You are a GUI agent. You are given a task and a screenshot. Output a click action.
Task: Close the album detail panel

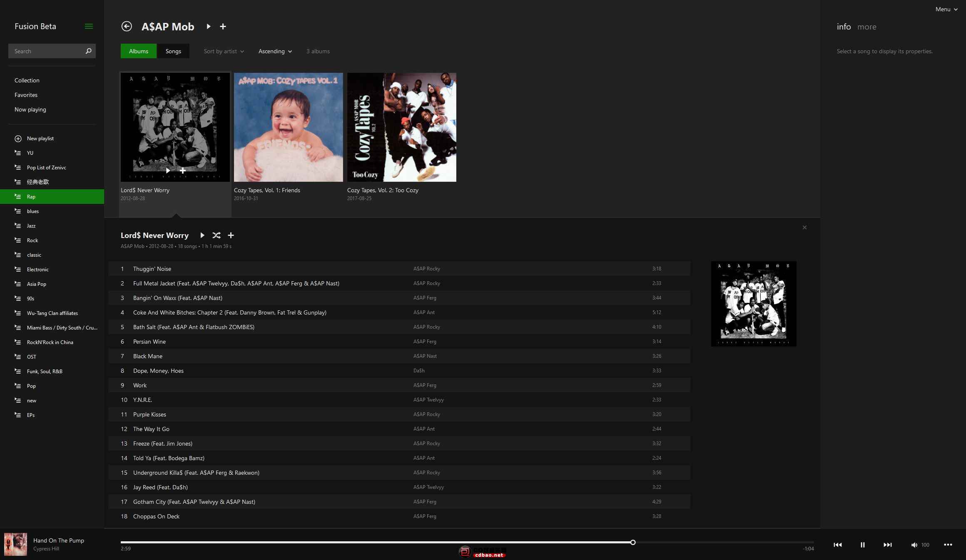click(804, 227)
